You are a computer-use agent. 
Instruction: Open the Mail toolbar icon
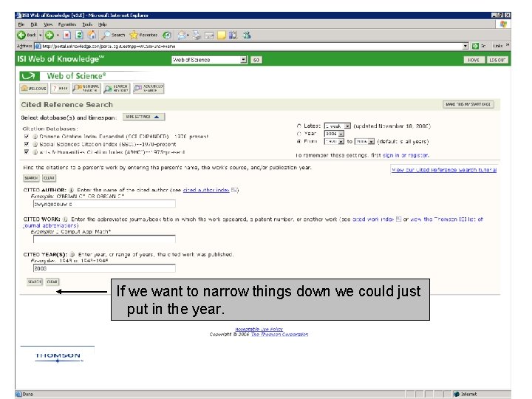(x=183, y=35)
